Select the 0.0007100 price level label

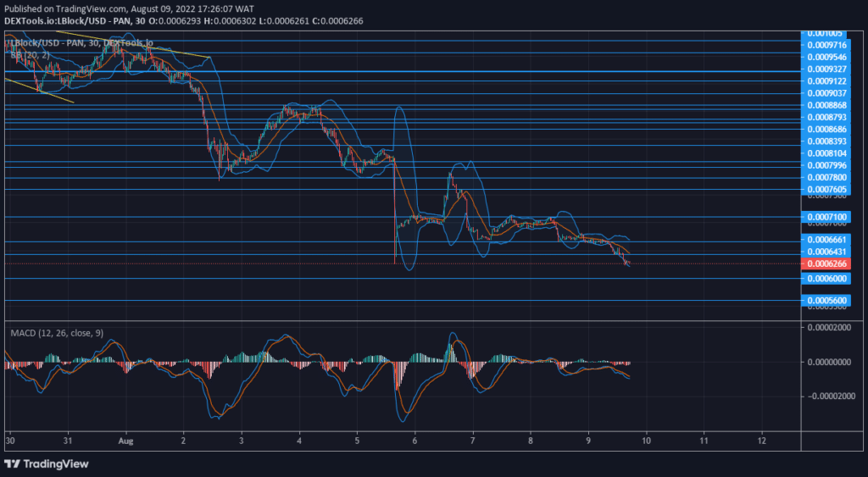click(x=826, y=217)
